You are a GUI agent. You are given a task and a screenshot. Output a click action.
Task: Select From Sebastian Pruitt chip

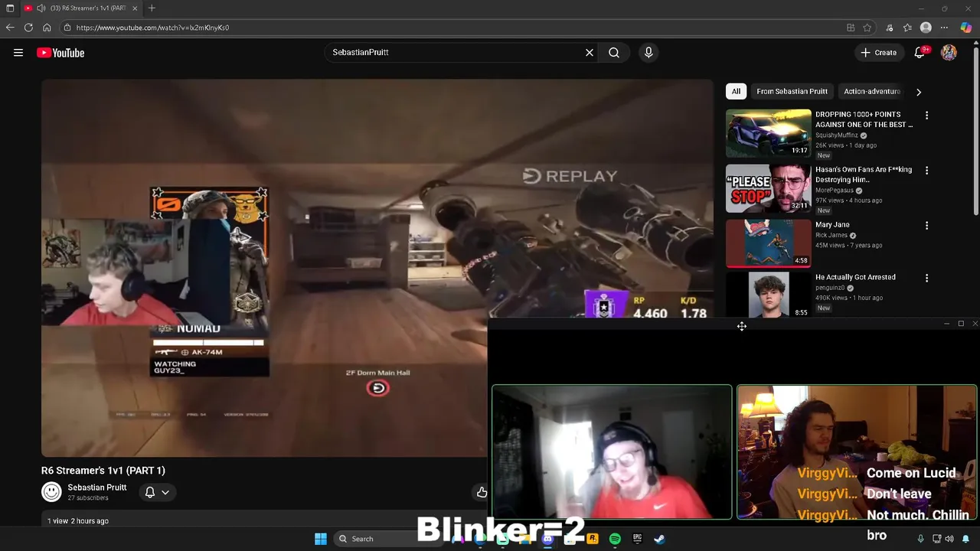pyautogui.click(x=792, y=91)
